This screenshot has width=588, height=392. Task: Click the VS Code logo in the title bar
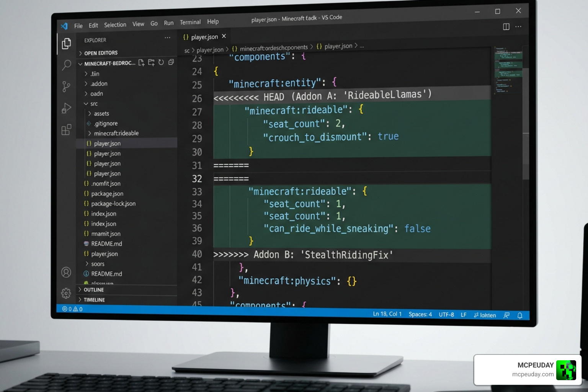pos(64,26)
